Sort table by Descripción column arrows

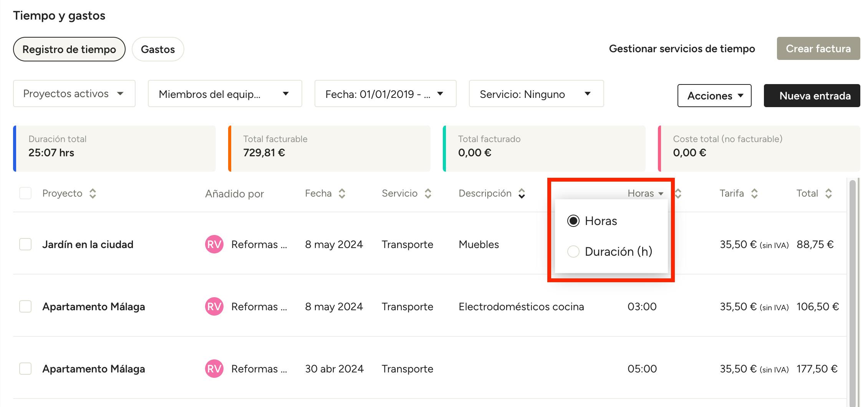(x=522, y=194)
